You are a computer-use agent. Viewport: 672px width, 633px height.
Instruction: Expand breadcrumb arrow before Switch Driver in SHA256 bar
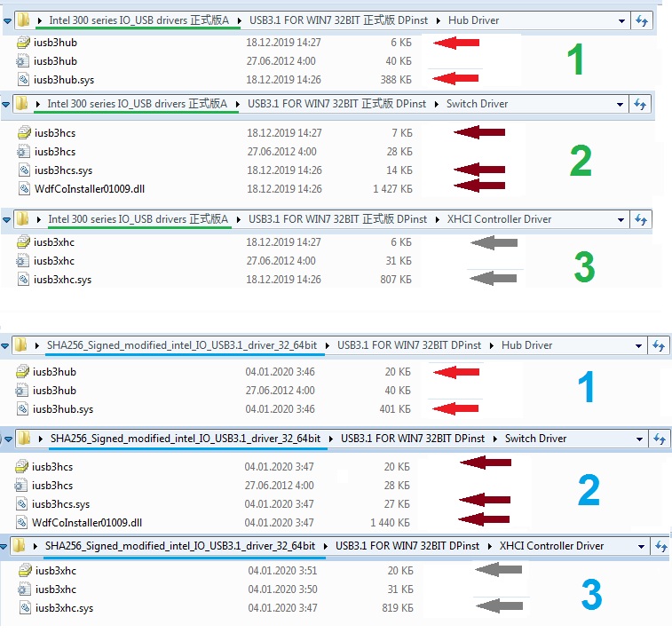(x=495, y=439)
